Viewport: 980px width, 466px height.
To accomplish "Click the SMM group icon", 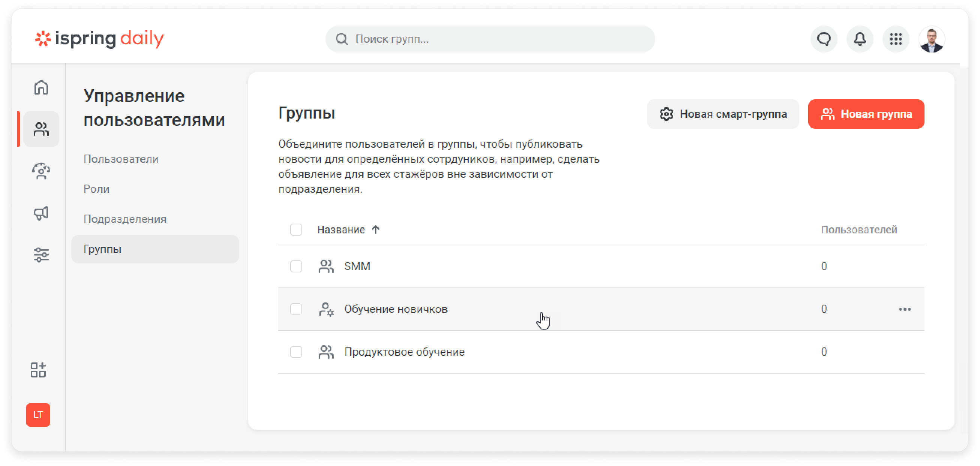I will coord(326,266).
